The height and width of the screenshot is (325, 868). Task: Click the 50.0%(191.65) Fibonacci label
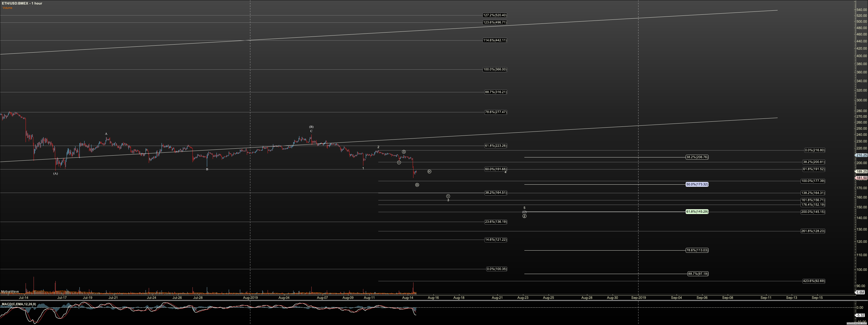[496, 169]
